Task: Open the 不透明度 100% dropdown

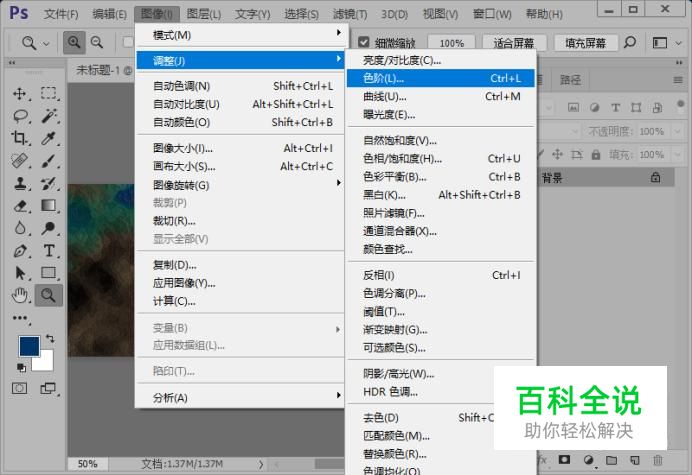Action: coord(677,131)
